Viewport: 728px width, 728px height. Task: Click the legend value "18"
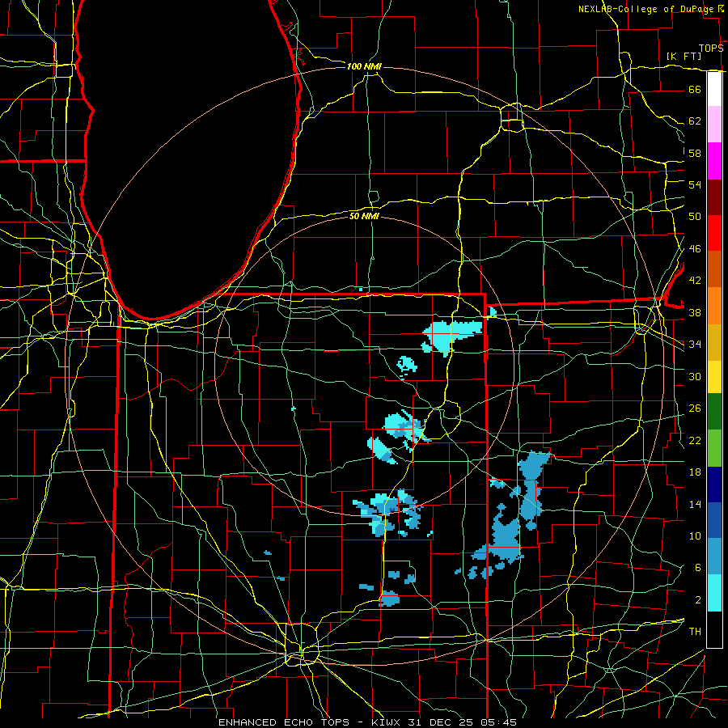pyautogui.click(x=695, y=472)
